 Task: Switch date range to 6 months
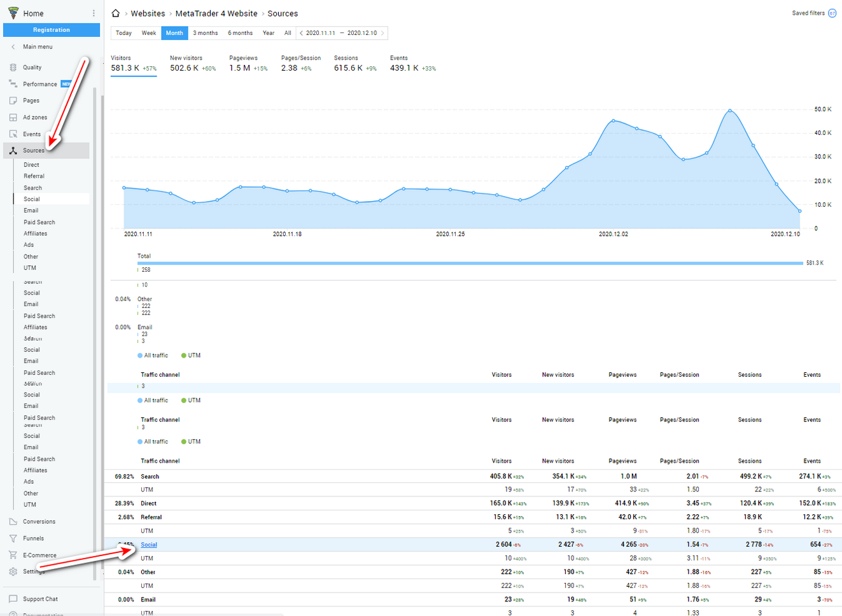point(240,33)
